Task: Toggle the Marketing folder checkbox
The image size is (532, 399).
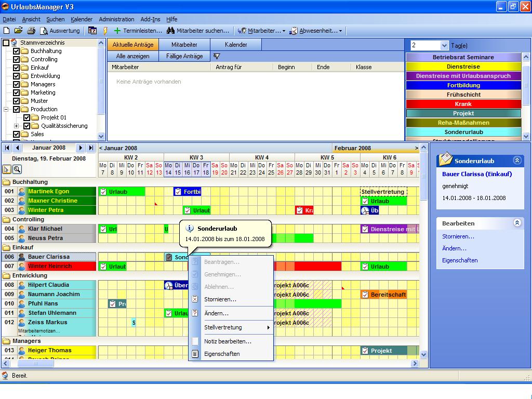Action: 16,92
